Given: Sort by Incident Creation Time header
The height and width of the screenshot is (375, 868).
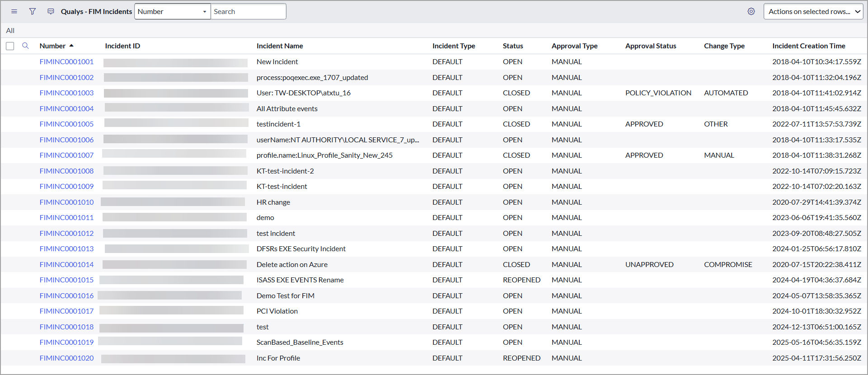Looking at the screenshot, I should click(808, 46).
